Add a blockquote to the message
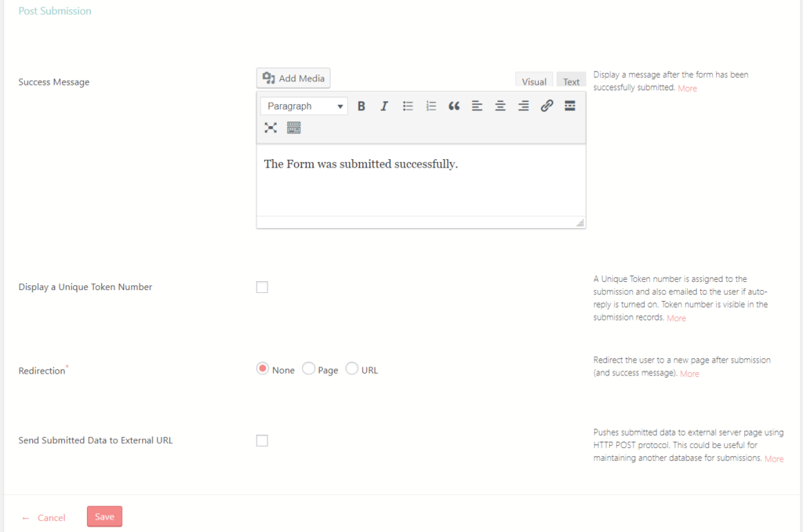 click(454, 106)
